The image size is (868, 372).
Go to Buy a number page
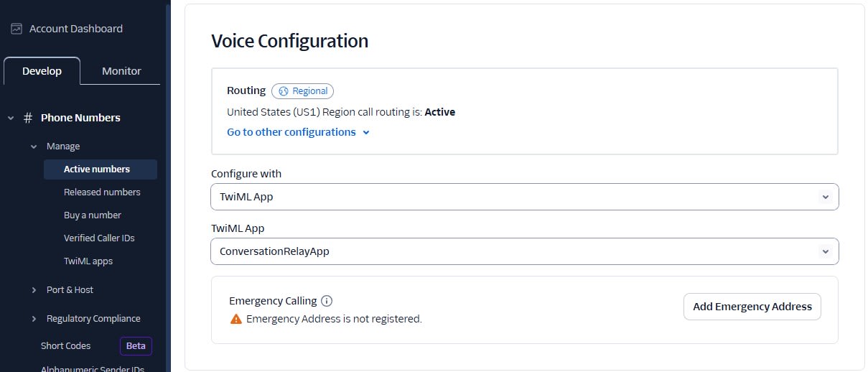(x=93, y=215)
